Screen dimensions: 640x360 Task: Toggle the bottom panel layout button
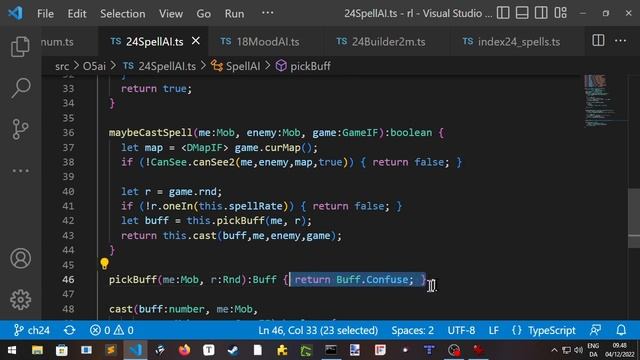tap(522, 13)
